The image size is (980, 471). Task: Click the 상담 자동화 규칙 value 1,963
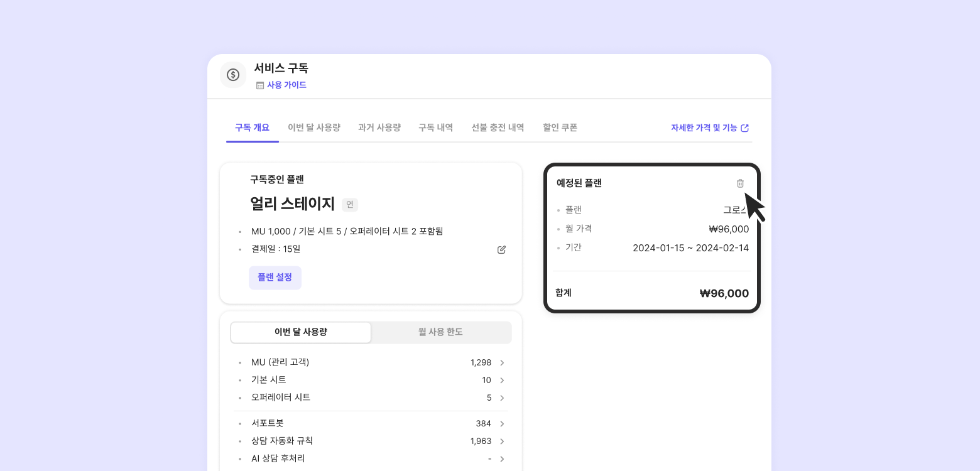point(481,441)
